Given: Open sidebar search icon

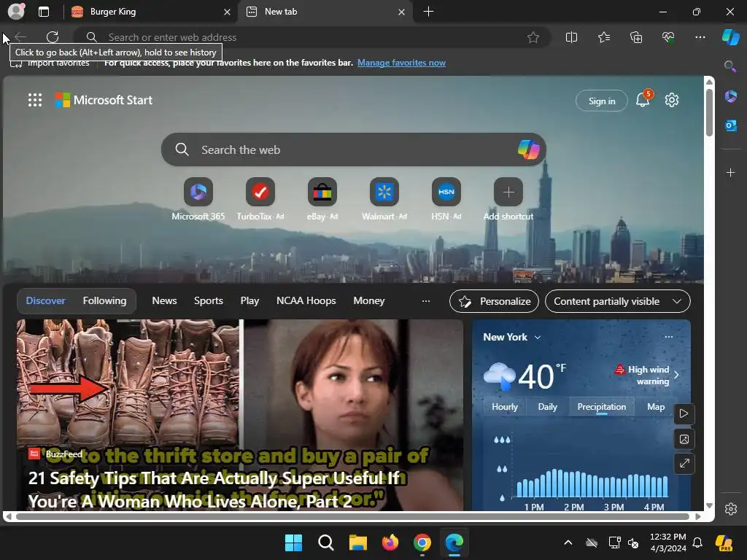Looking at the screenshot, I should [729, 66].
